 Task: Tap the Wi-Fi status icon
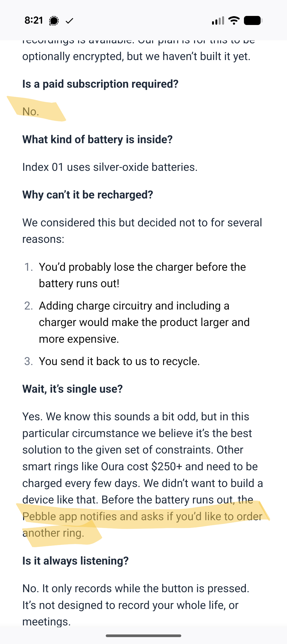(234, 20)
